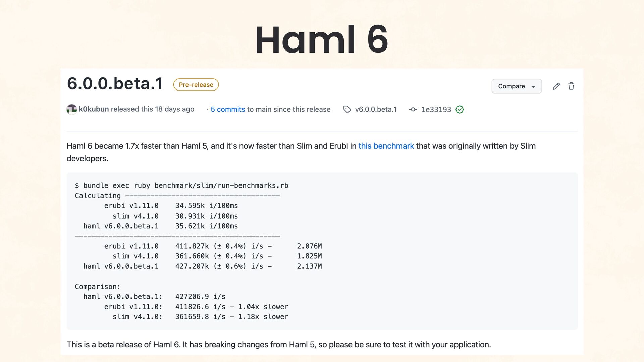The height and width of the screenshot is (362, 644).
Task: Open the 'this benchmark' link
Action: [386, 146]
